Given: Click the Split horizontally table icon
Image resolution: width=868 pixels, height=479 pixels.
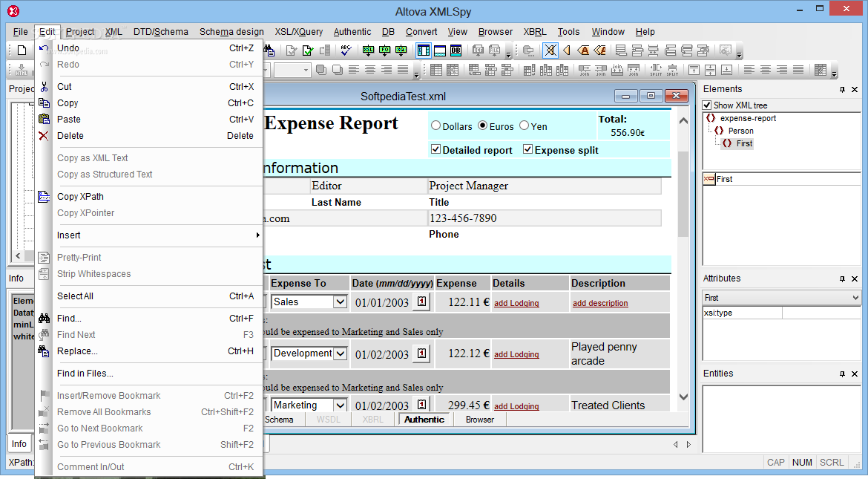Looking at the screenshot, I should click(656, 70).
